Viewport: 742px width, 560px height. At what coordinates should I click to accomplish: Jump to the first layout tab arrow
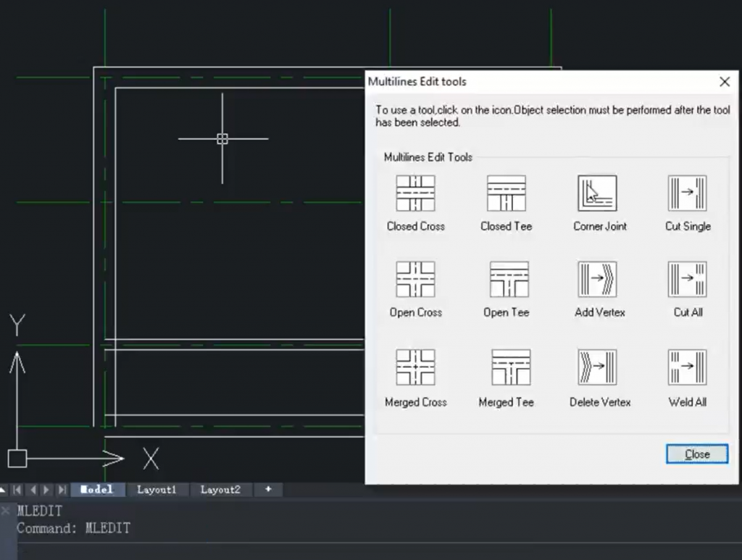click(x=17, y=490)
